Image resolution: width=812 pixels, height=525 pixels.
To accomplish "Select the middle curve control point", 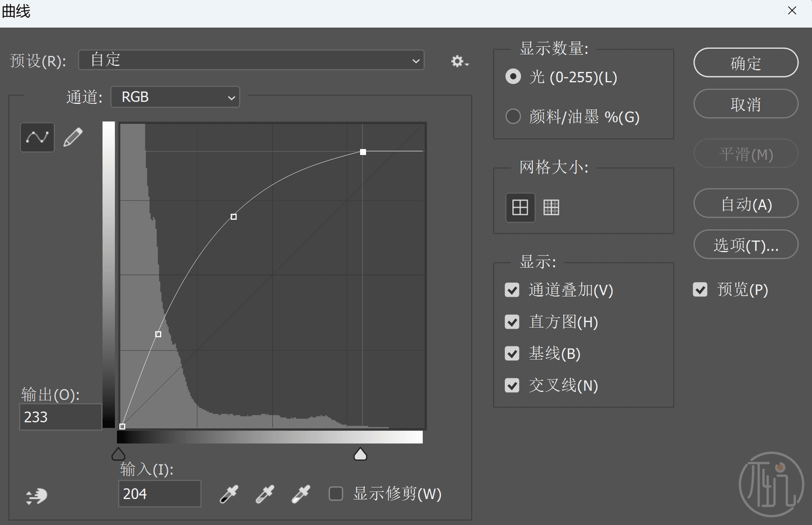I will click(234, 217).
